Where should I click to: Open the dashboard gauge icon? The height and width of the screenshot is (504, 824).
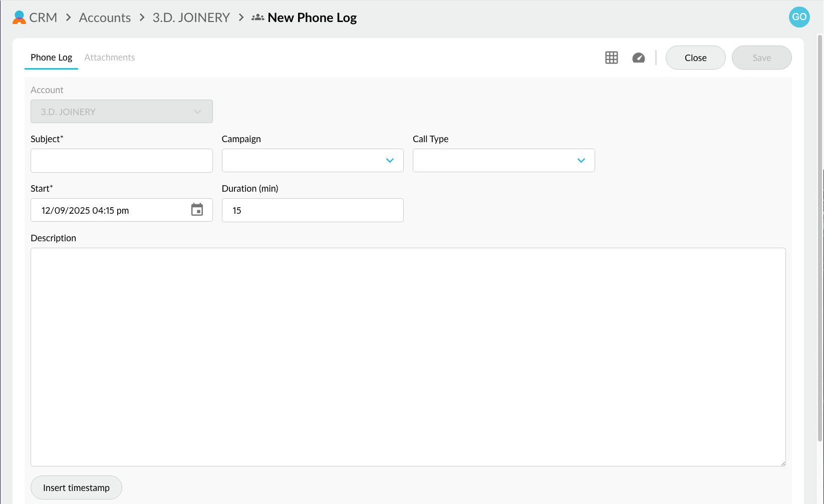(638, 58)
